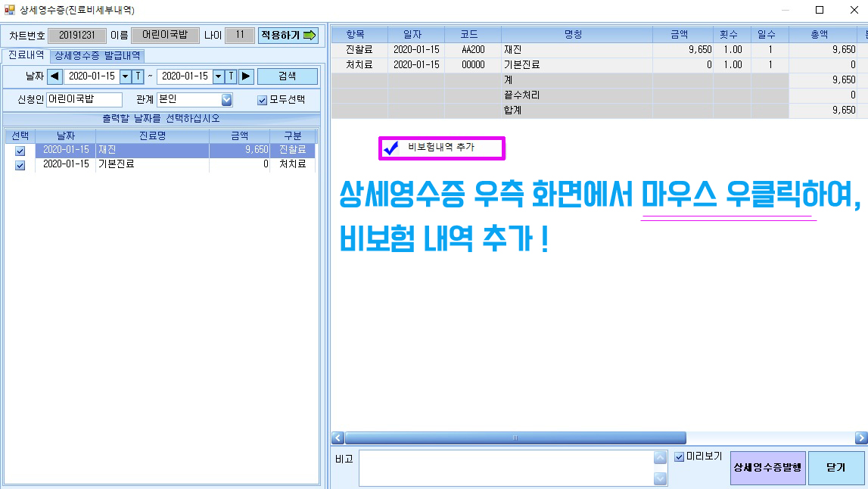The image size is (868, 489).
Task: Maximize the 상세영수증 window
Action: 820,10
